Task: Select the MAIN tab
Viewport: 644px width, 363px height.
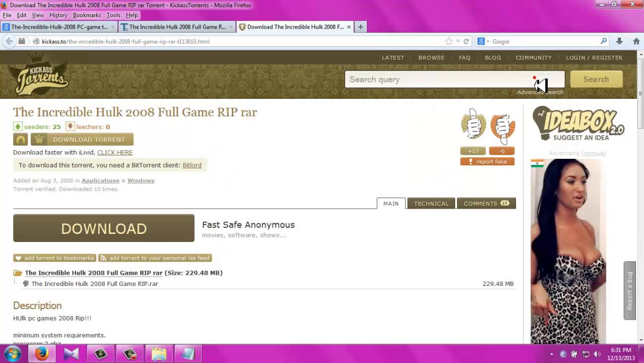Action: (391, 203)
